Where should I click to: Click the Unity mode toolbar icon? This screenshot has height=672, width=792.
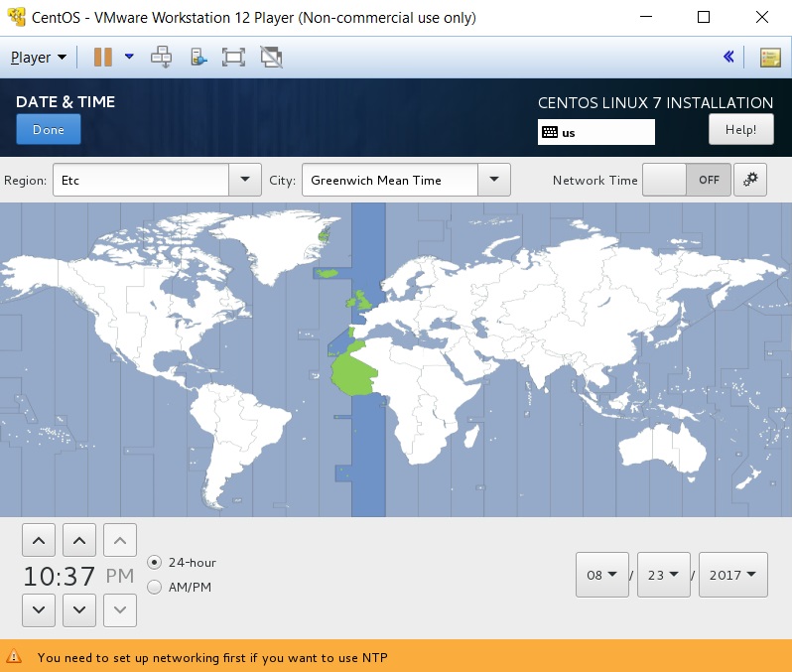pos(270,57)
